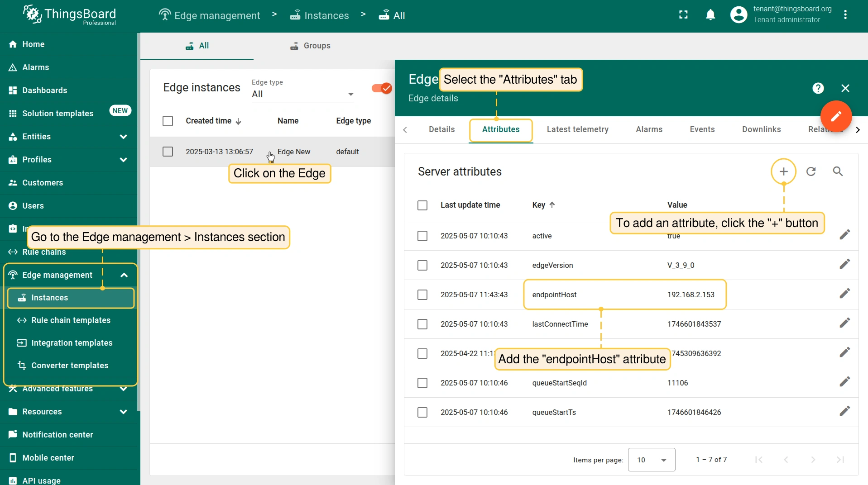Open the Edge type dropdown
This screenshot has width=868, height=485.
(x=302, y=94)
